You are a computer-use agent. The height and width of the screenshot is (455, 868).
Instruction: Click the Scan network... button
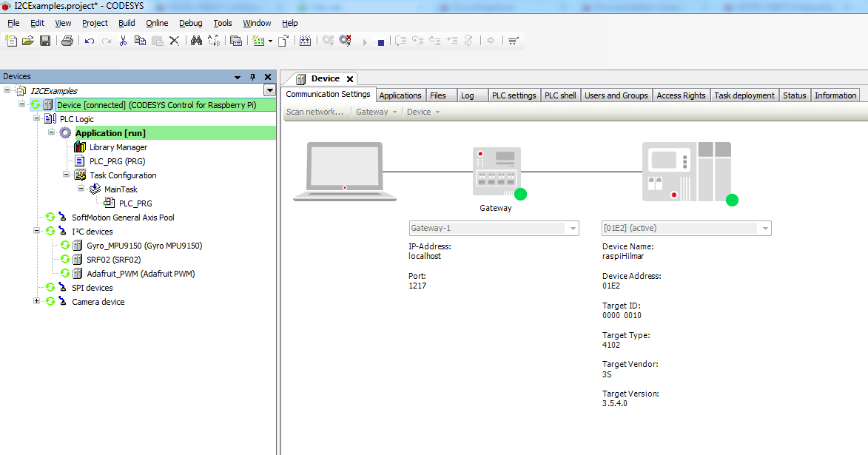click(315, 112)
